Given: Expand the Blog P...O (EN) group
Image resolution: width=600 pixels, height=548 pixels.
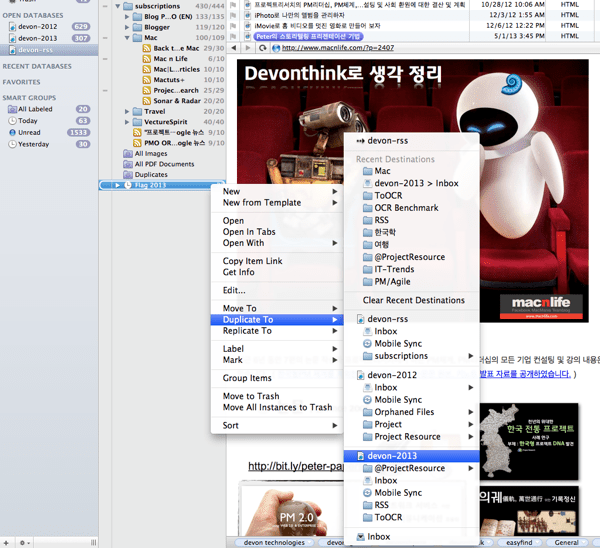Looking at the screenshot, I should pyautogui.click(x=127, y=17).
